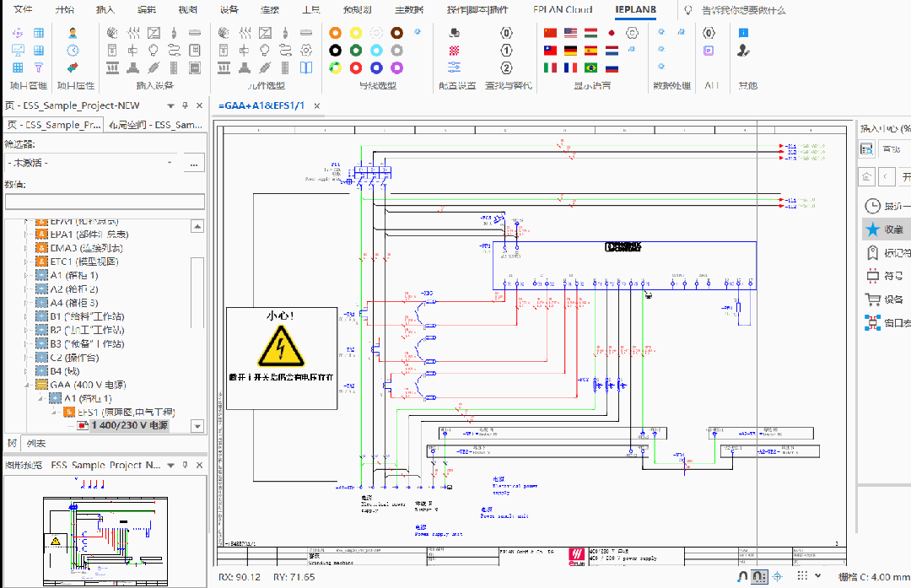
Task: Switch display language to the German flag
Action: tap(571, 51)
